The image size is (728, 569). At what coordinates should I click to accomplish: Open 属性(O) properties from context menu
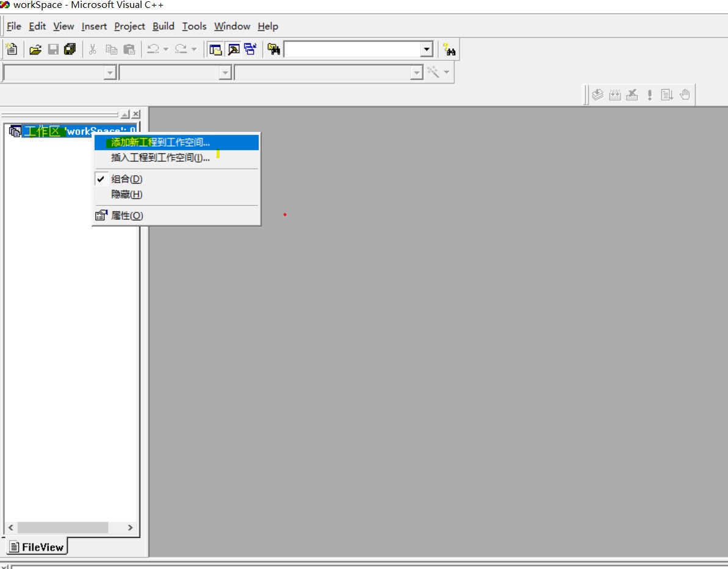click(176, 216)
